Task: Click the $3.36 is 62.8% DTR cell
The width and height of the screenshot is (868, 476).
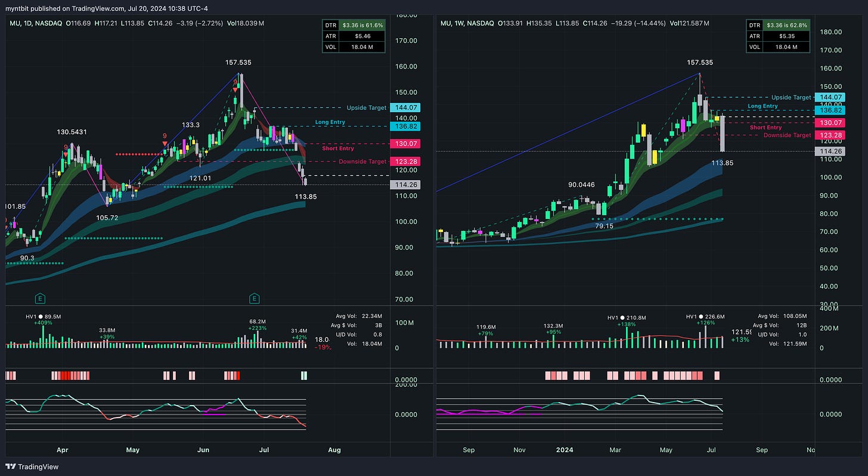Action: (788, 26)
